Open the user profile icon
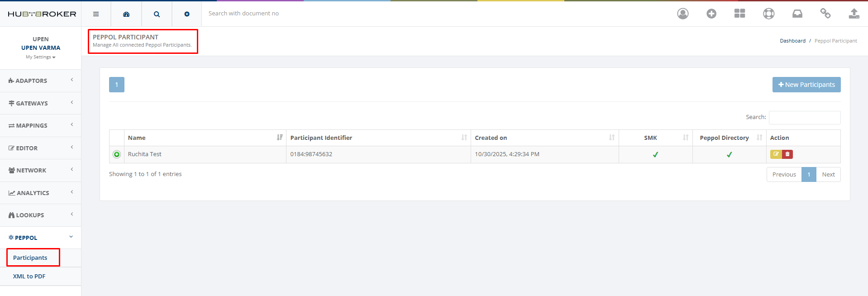The image size is (868, 296). pos(683,14)
